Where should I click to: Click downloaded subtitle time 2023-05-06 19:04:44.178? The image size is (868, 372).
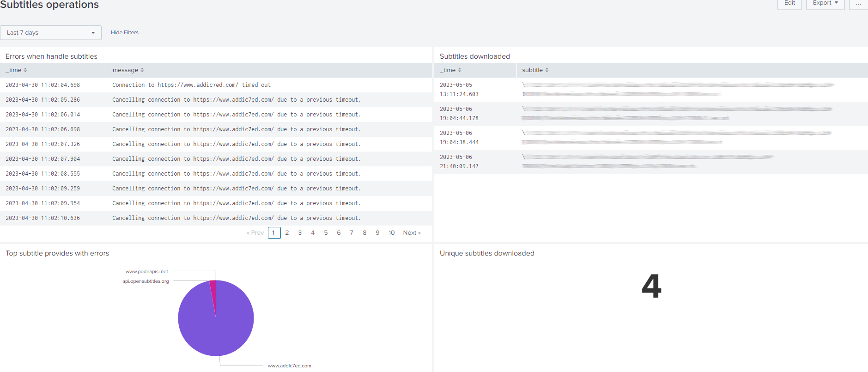tap(459, 114)
